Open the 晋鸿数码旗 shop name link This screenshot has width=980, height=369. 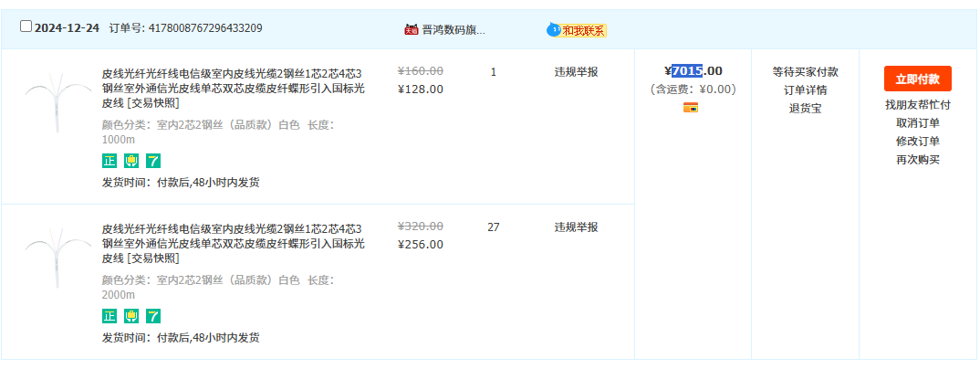[x=454, y=30]
